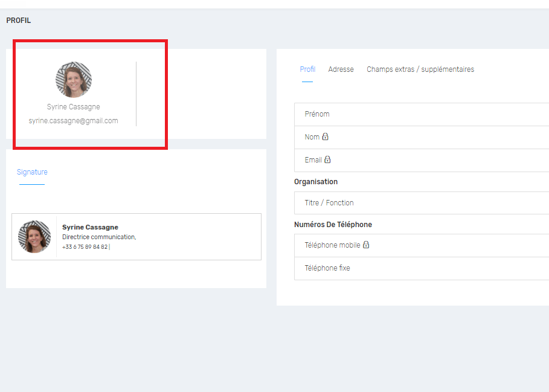
Task: Click the lock icon next to Email
Action: pos(327,159)
